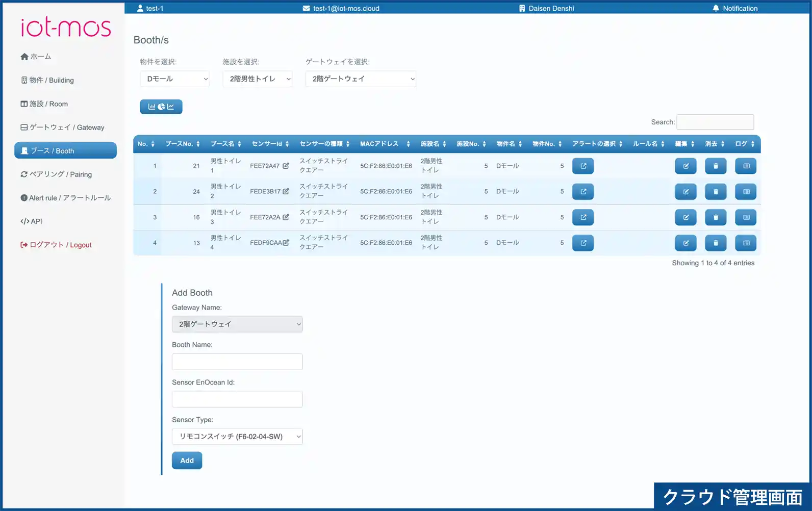
Task: Open the 物件を選択 dropdown showing Dモール
Action: (174, 79)
